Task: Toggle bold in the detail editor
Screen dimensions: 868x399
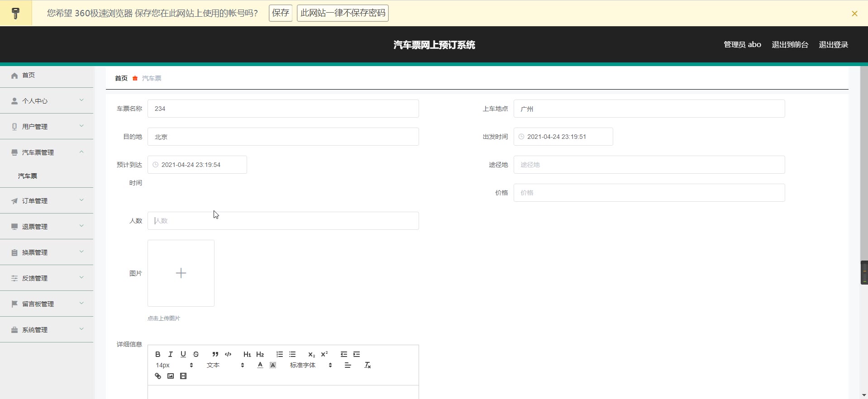Action: tap(157, 354)
